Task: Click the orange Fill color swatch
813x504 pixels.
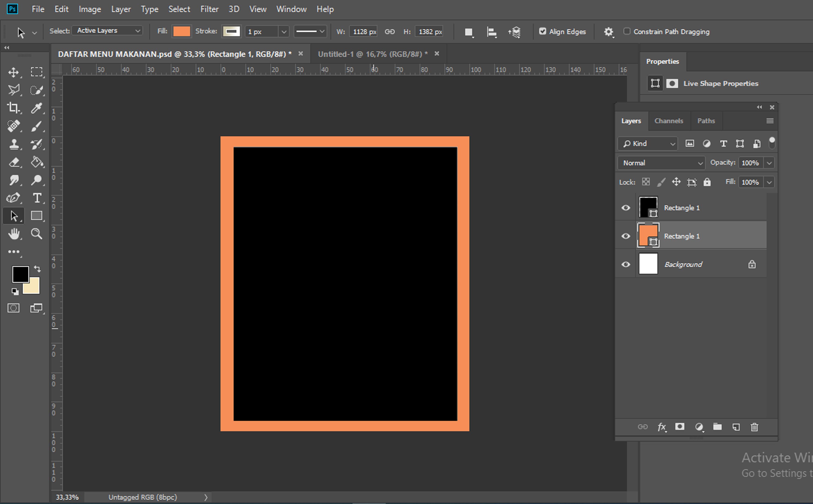Action: tap(181, 31)
